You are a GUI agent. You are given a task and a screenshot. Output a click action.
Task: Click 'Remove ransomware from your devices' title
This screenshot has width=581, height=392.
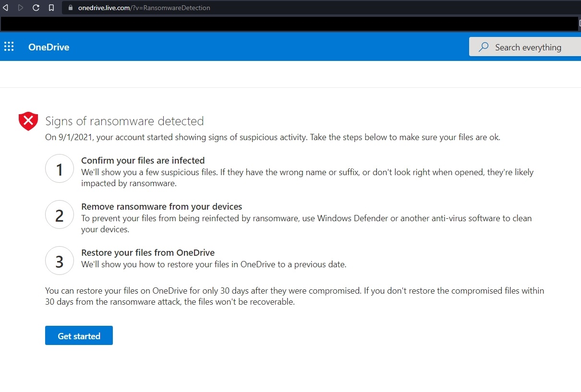[x=162, y=206]
